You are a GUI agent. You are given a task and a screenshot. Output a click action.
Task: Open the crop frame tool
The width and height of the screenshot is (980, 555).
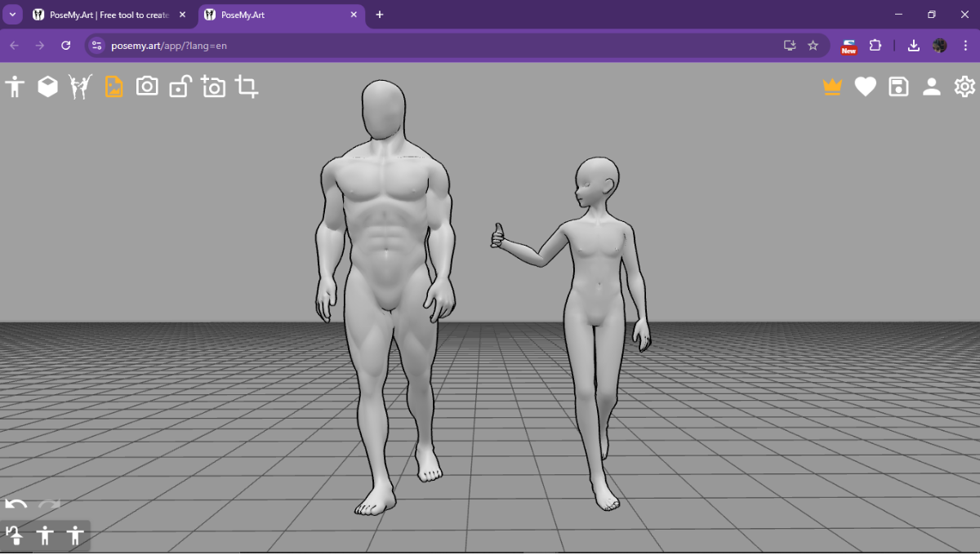coord(247,86)
